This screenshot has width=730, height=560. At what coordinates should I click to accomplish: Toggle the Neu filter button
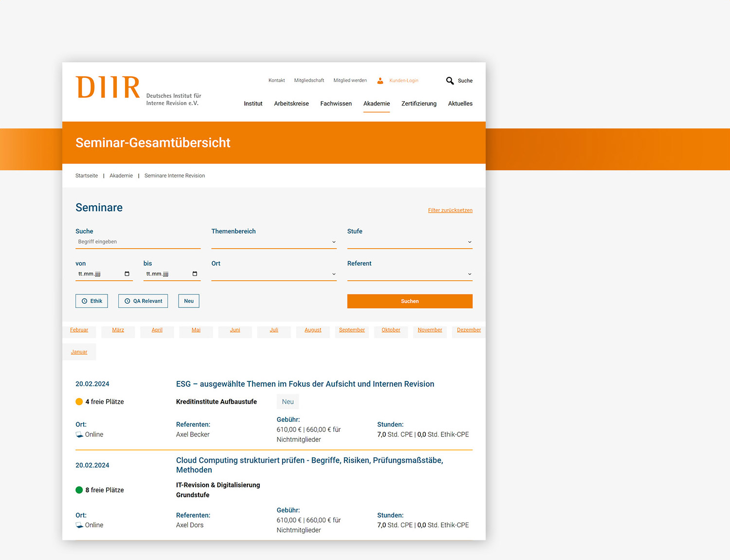189,301
